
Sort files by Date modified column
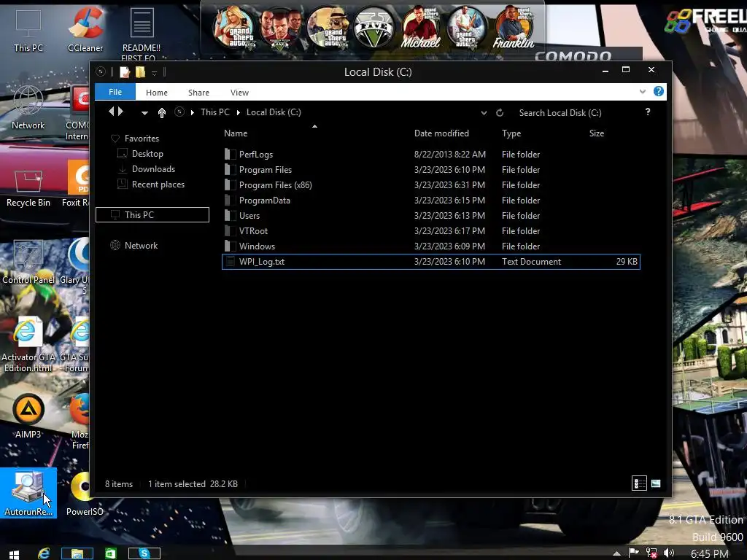[x=441, y=133]
